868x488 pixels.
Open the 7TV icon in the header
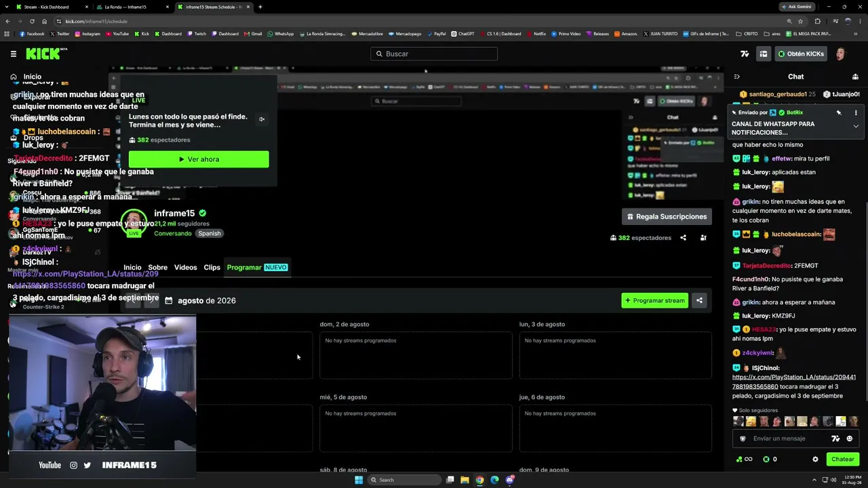click(745, 54)
